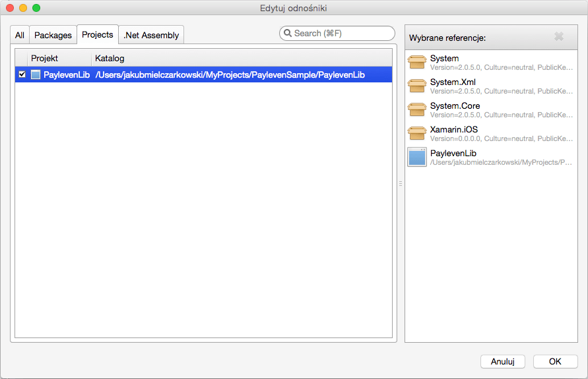This screenshot has width=588, height=379.
Task: Select the PaylevenLib project icon in selected references
Action: point(417,157)
